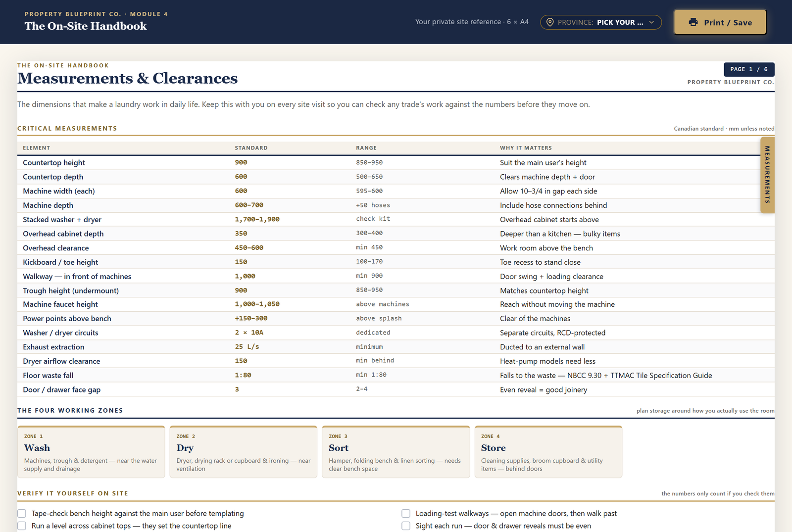792x532 pixels.
Task: Click Your private site reference text
Action: tap(472, 22)
